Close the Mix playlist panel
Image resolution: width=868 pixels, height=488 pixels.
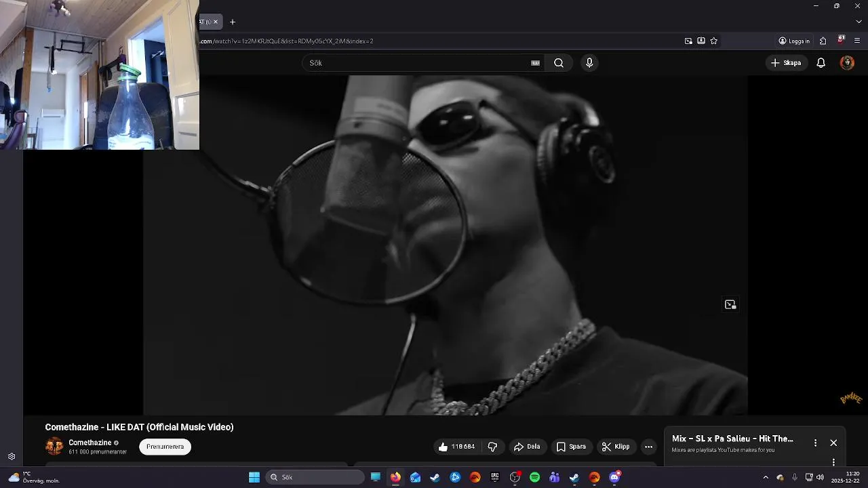(x=833, y=443)
